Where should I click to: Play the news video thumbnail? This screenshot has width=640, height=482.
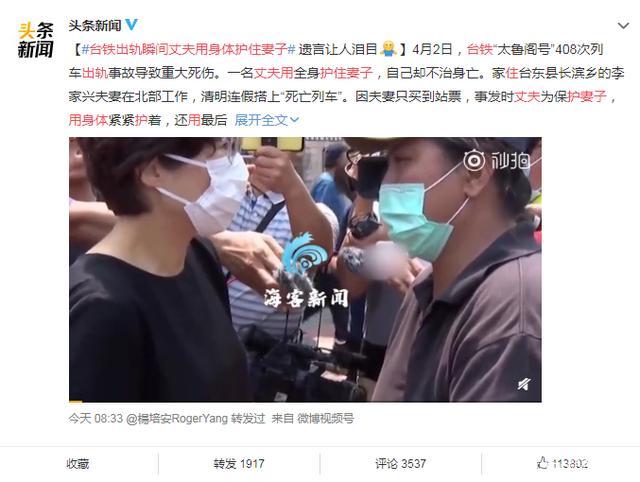305,269
